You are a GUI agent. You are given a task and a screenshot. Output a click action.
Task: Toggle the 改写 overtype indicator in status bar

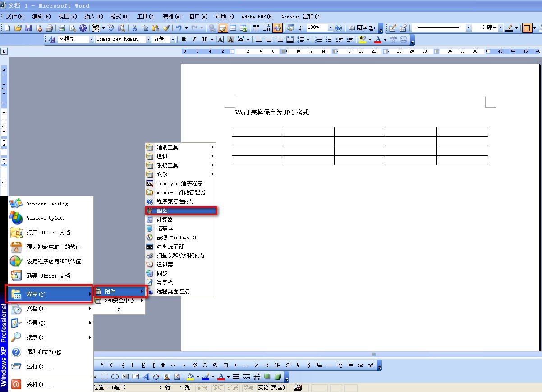pos(248,387)
